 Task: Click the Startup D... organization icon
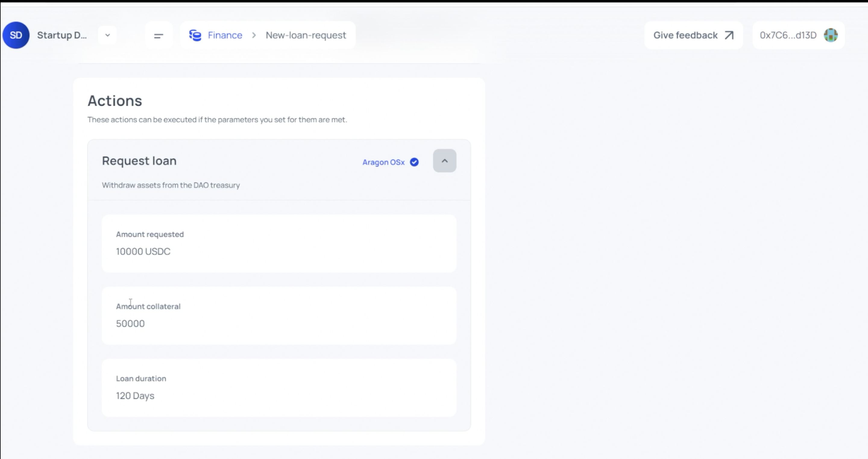pyautogui.click(x=15, y=35)
